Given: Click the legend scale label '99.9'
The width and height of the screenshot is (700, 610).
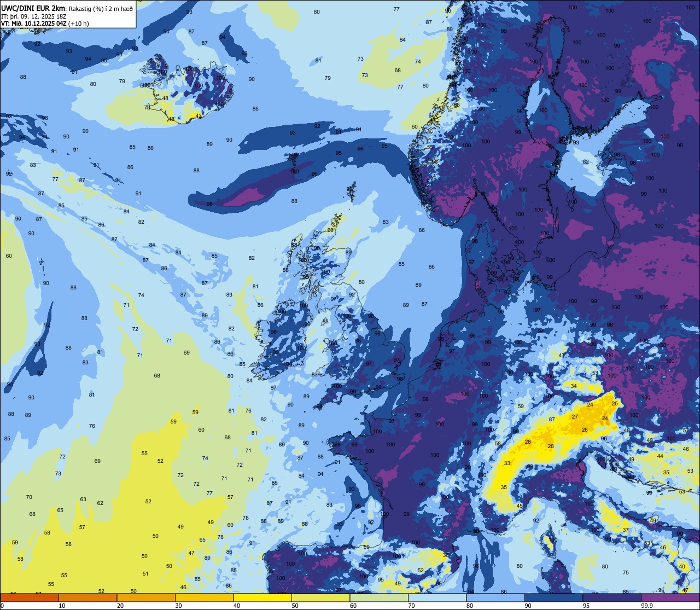Looking at the screenshot, I should coord(646,606).
